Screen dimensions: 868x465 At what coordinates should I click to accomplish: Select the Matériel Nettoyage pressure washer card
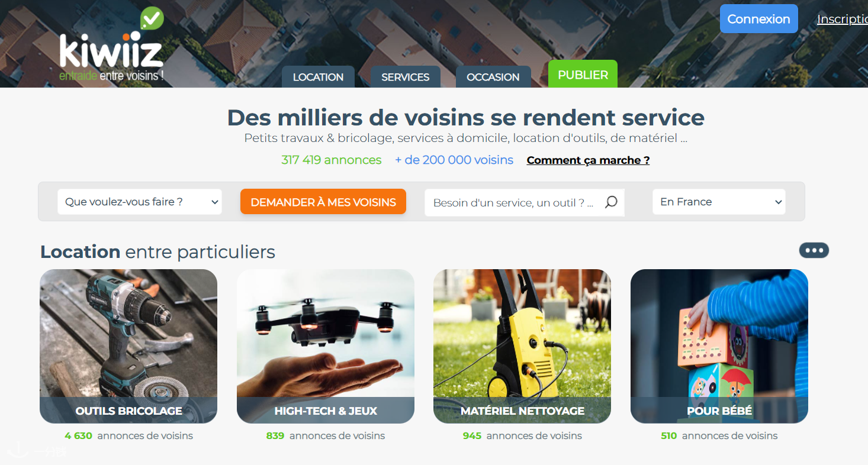522,346
